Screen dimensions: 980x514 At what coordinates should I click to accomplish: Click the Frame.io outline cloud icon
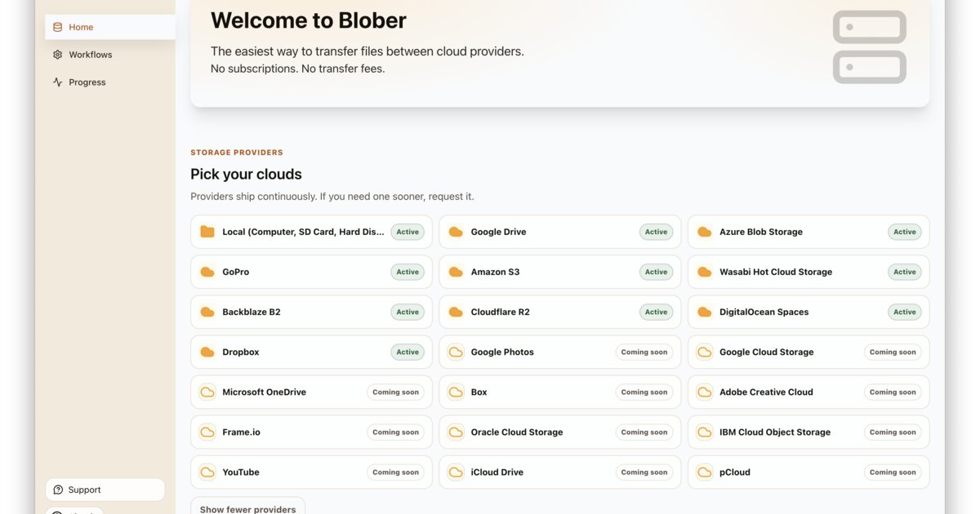point(207,432)
